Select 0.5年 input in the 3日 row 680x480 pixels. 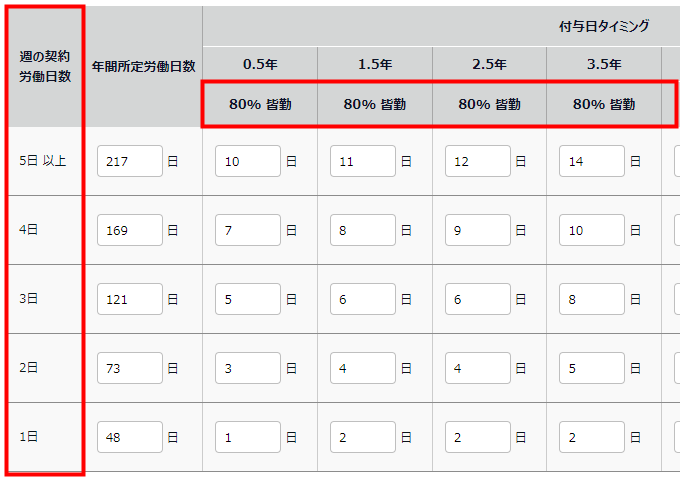tap(247, 299)
